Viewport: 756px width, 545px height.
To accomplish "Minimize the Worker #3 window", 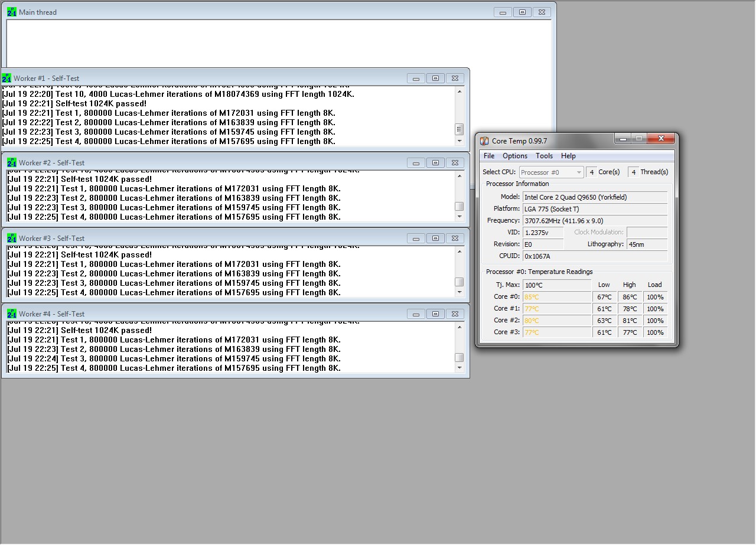I will pyautogui.click(x=416, y=239).
